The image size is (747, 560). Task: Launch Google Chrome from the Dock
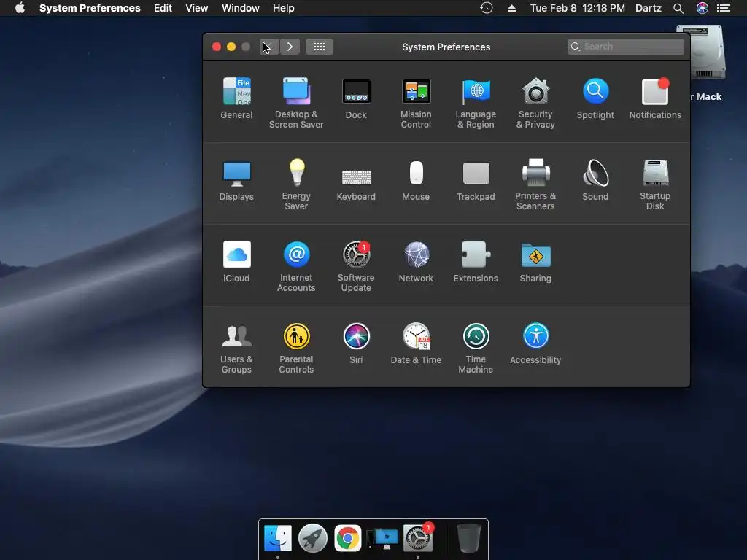pyautogui.click(x=348, y=538)
